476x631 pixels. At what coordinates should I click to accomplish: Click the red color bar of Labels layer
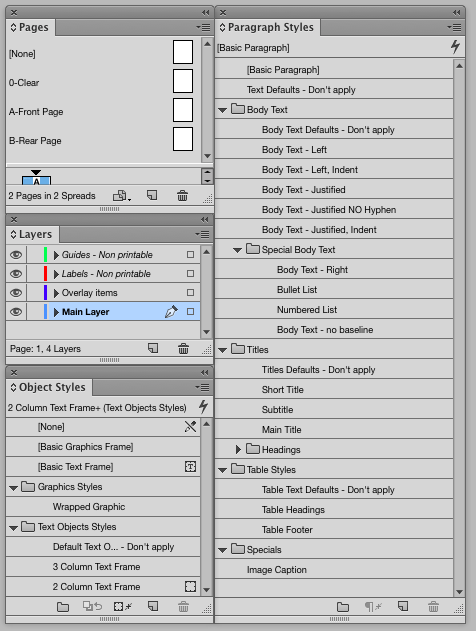pos(45,274)
